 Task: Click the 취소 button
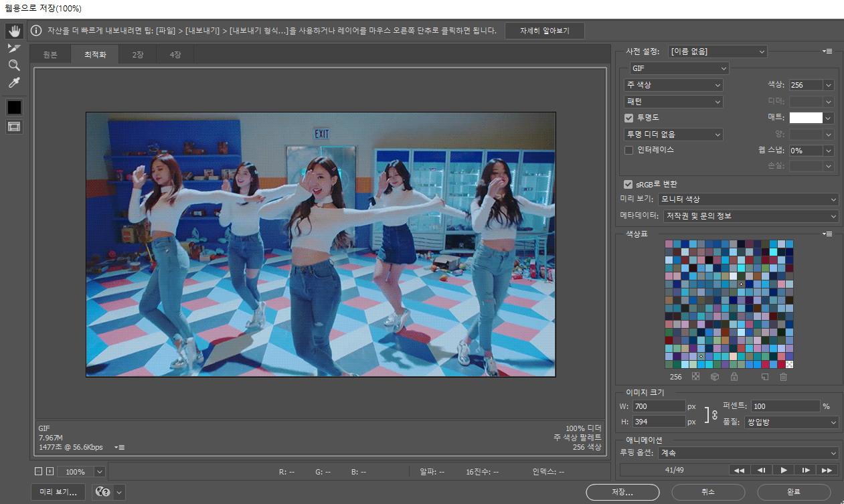pyautogui.click(x=708, y=492)
